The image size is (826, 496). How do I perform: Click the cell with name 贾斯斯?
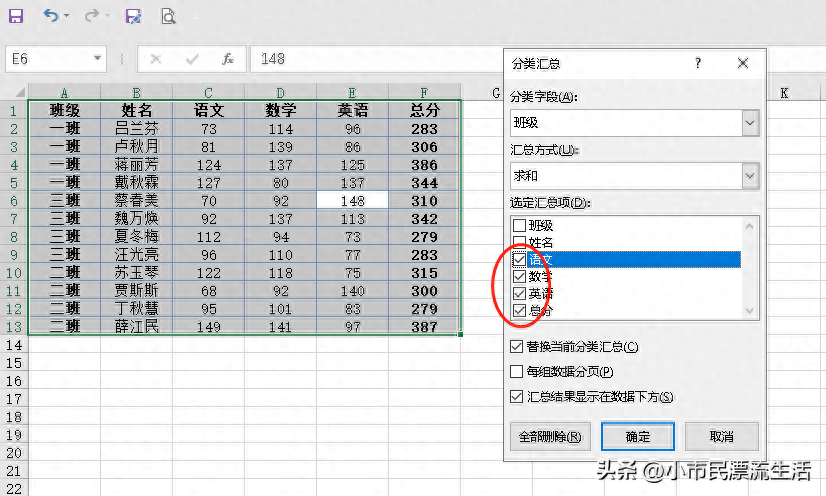pos(136,290)
